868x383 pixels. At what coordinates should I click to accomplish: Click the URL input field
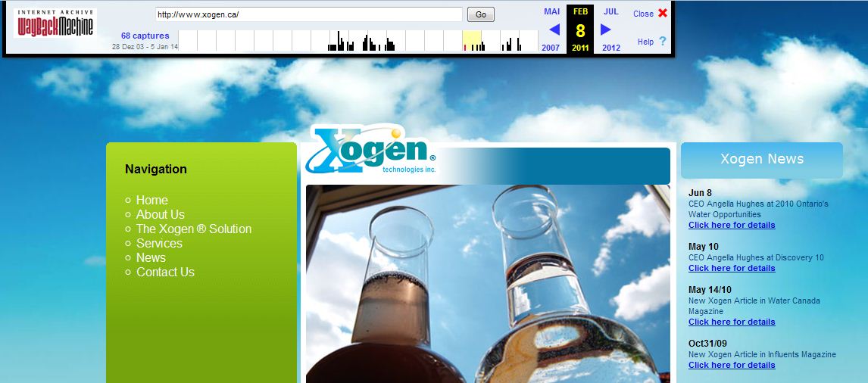pos(308,14)
